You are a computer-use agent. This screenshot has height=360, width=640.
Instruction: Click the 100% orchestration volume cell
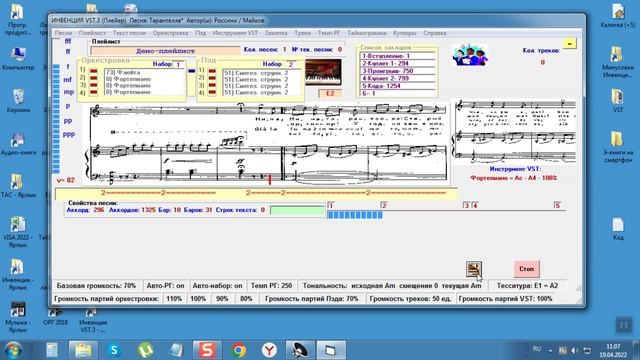pos(198,299)
